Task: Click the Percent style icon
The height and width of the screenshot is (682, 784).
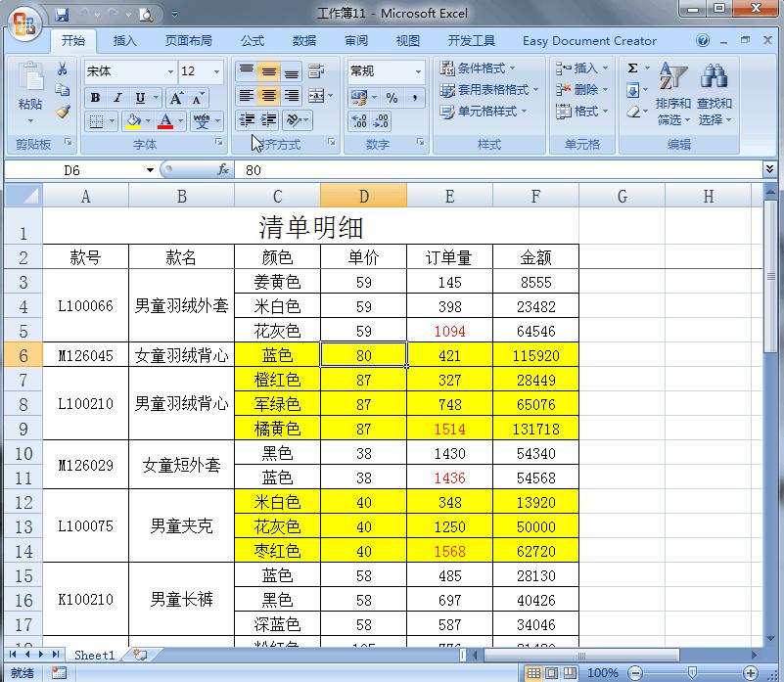Action: (392, 97)
